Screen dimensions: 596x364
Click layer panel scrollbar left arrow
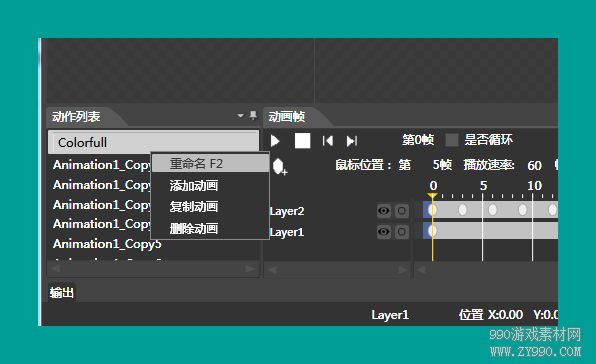(272, 270)
